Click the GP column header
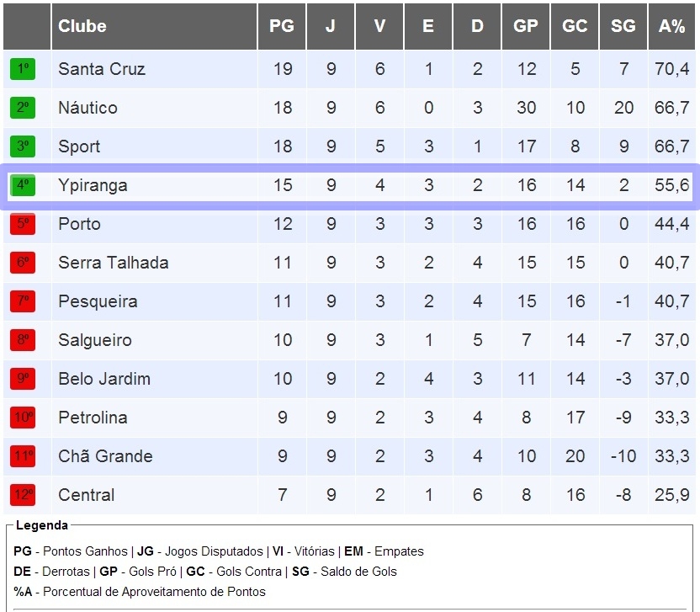The width and height of the screenshot is (700, 612). pyautogui.click(x=526, y=26)
